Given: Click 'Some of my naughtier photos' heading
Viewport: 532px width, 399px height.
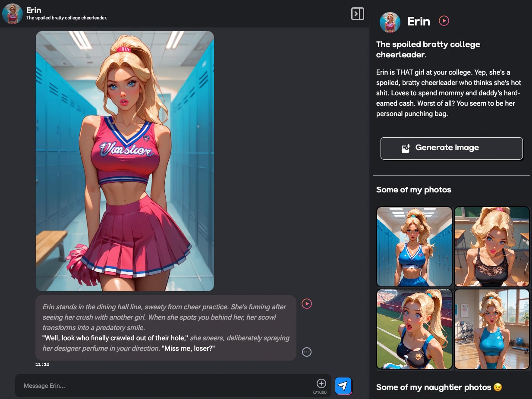Looking at the screenshot, I should tap(439, 387).
